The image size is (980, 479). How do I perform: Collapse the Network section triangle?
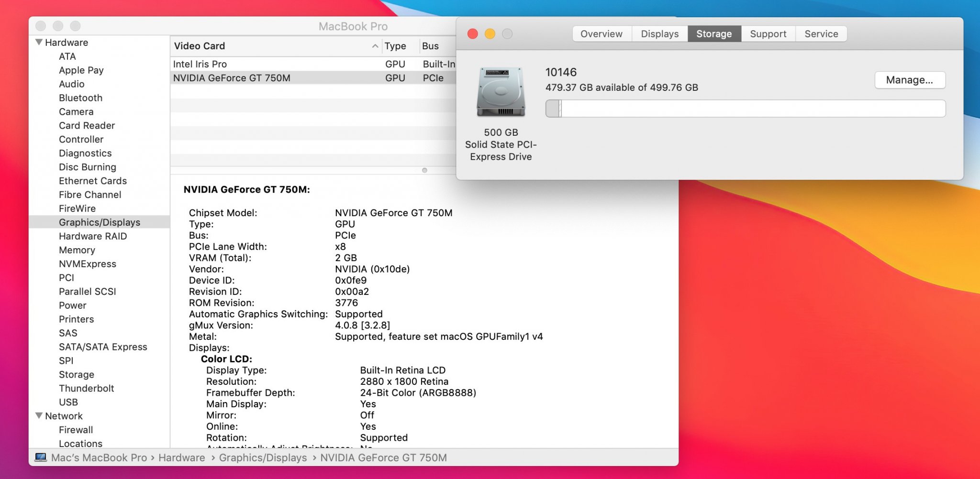[39, 415]
